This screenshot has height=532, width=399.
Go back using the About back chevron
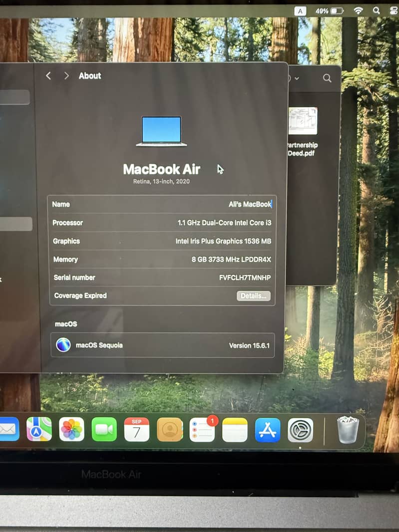[x=48, y=76]
